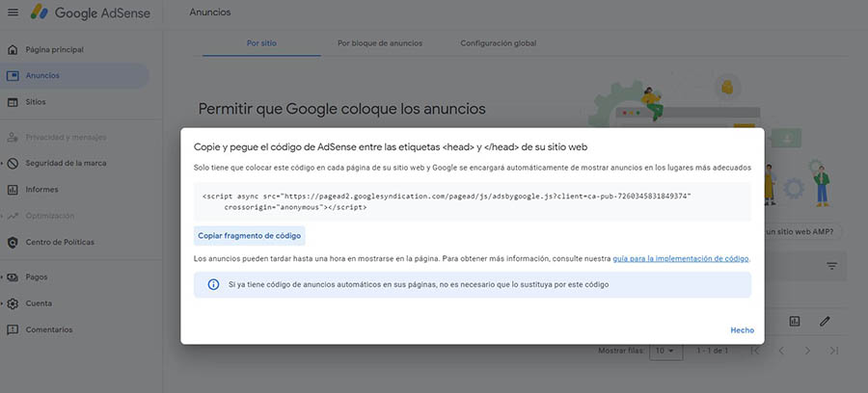The width and height of the screenshot is (868, 393).
Task: Open guía para la implementación de código link
Action: click(x=681, y=258)
